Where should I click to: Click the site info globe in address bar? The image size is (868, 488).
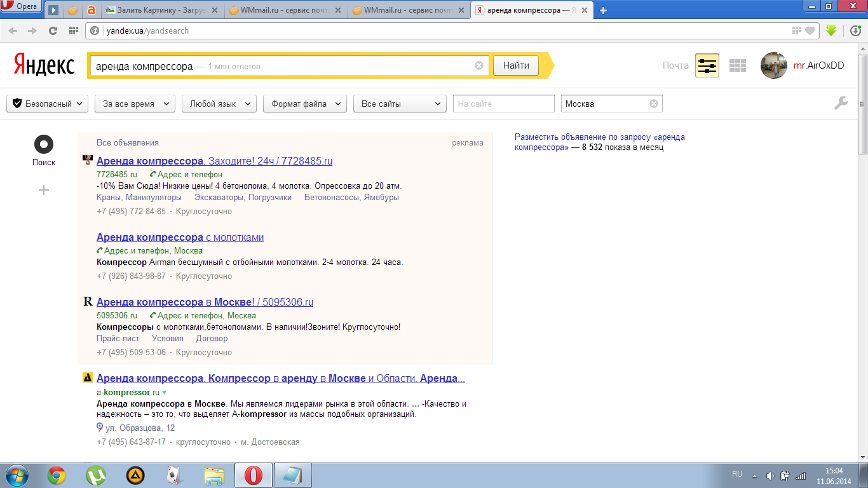[95, 30]
